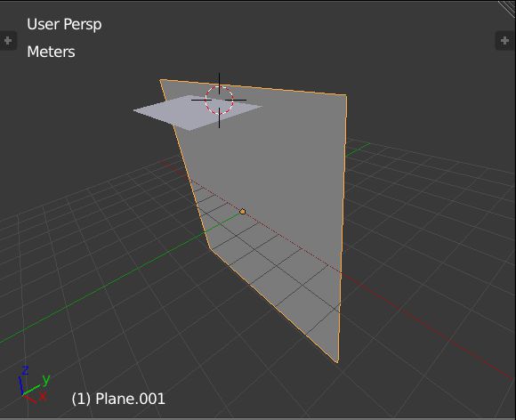The image size is (516, 420).
Task: Click the green Y label in axis gizmo
Action: (x=46, y=380)
